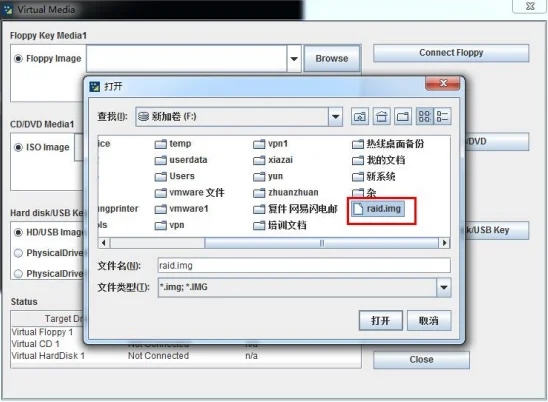Open the vmware1 folder
Viewport: 548px width, 402px height.
(182, 209)
